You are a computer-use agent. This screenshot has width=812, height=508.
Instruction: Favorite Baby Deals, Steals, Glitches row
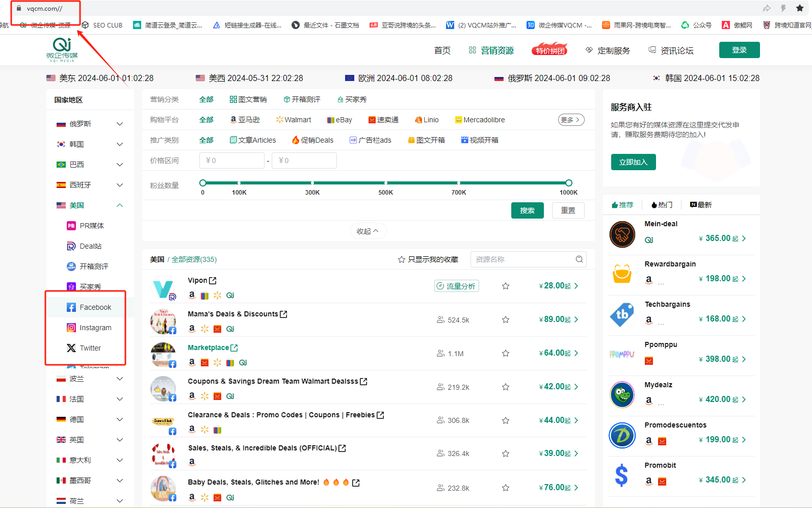pyautogui.click(x=506, y=488)
